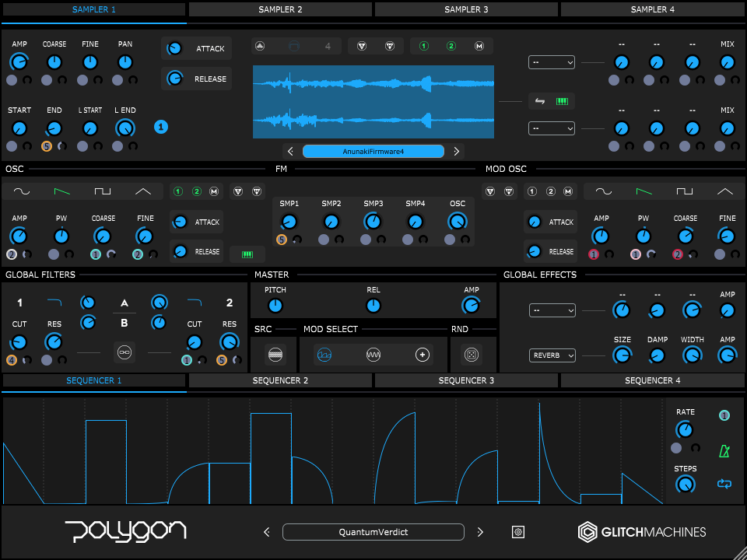Open Global Effects upper effect dropdown

[552, 310]
